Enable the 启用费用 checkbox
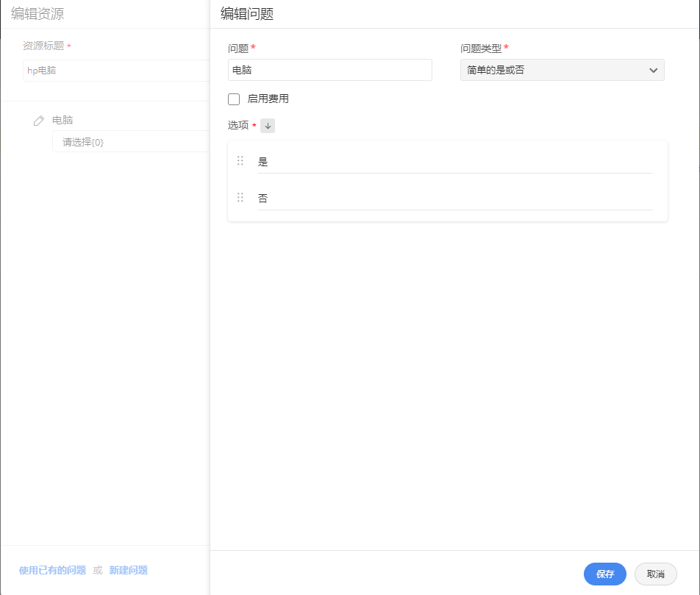Image resolution: width=700 pixels, height=595 pixels. 234,99
